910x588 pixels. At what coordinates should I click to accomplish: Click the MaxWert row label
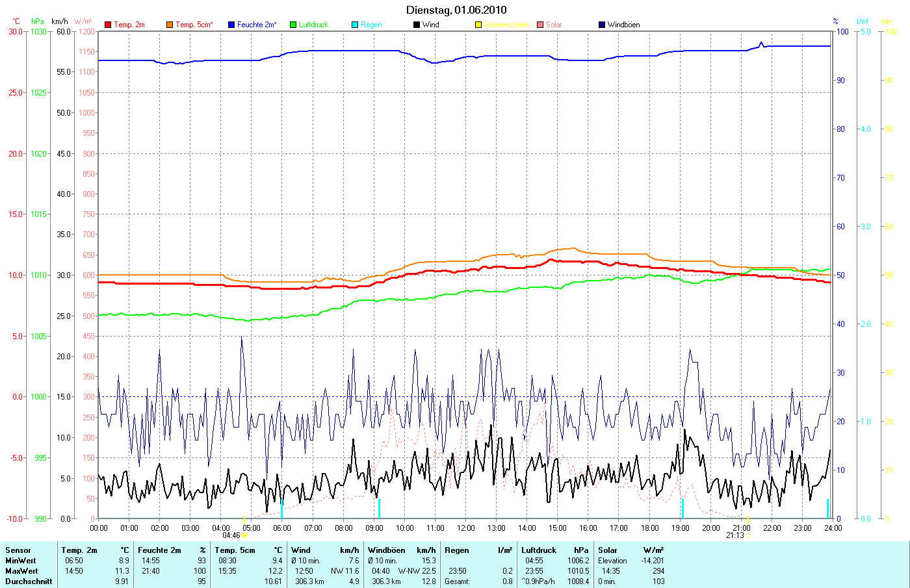[21, 571]
